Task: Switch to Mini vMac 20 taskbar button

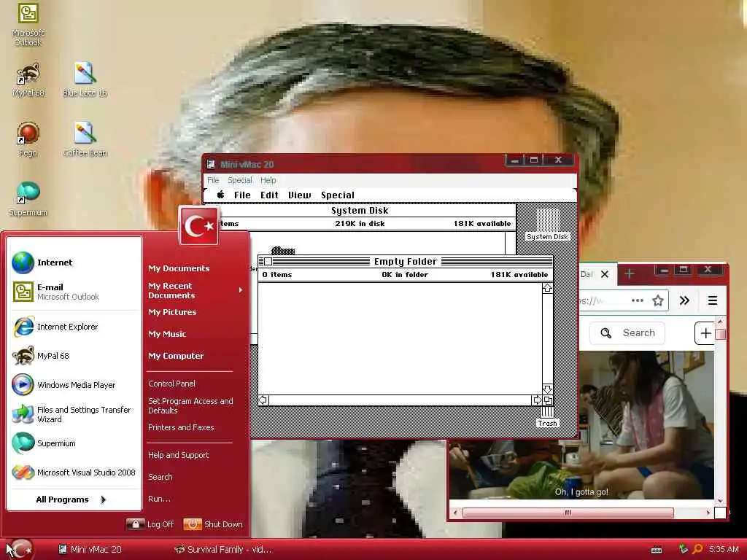Action: (x=90, y=550)
